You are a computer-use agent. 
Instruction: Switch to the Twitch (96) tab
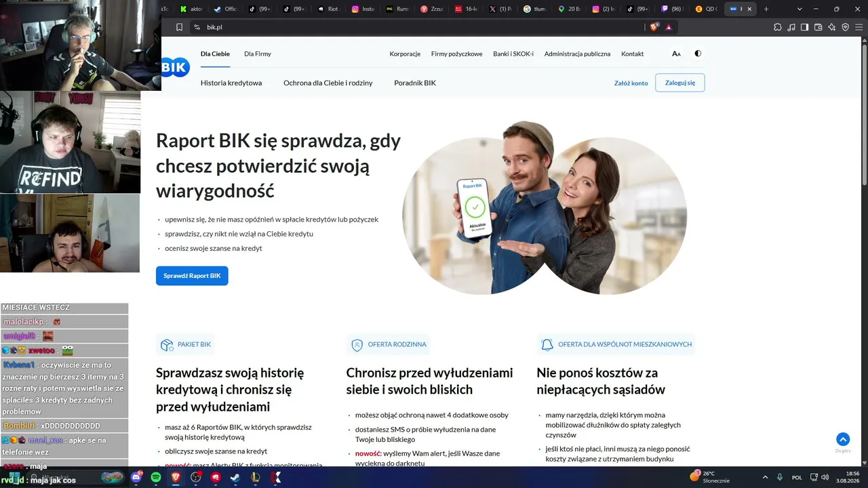673,9
